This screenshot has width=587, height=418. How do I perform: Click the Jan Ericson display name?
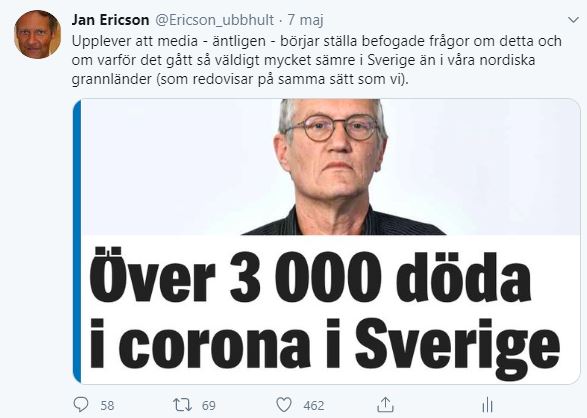110,20
